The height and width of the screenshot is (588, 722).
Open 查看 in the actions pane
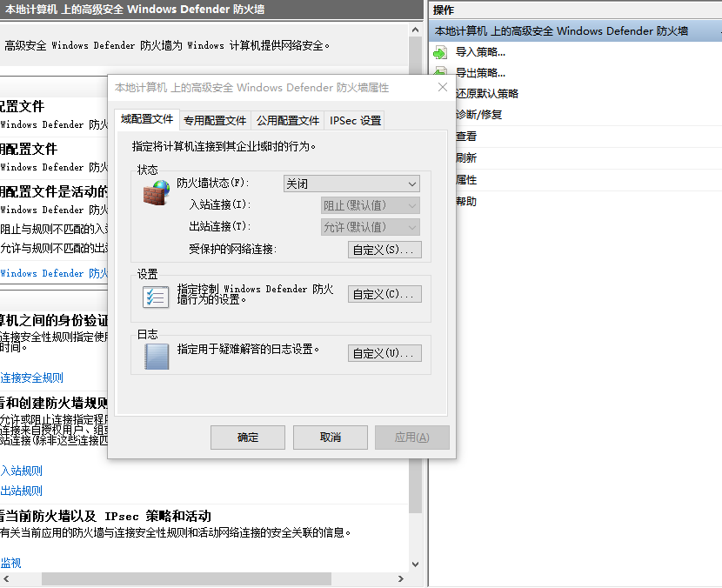[466, 137]
